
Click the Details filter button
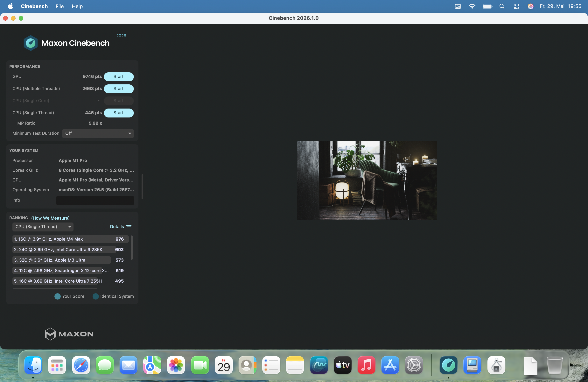coord(121,227)
